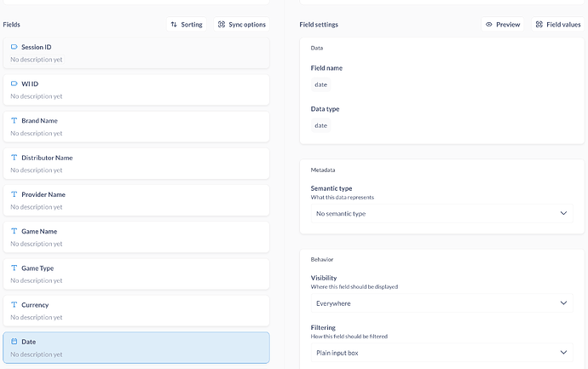Edit the Field name input containing date
588x369 pixels.
pyautogui.click(x=321, y=84)
